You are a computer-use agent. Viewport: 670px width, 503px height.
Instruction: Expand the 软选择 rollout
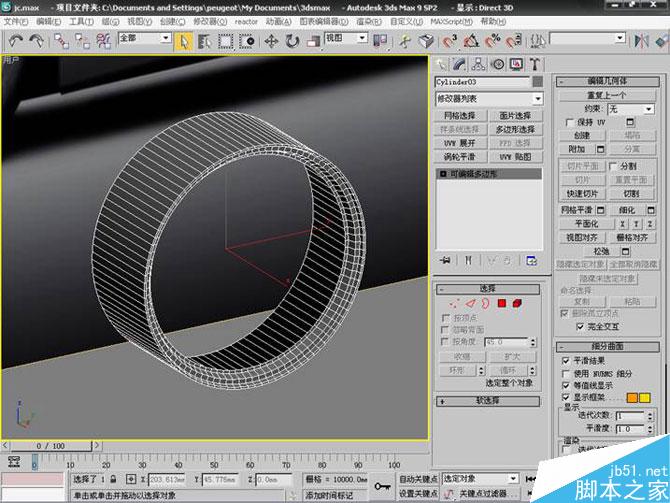coord(488,400)
